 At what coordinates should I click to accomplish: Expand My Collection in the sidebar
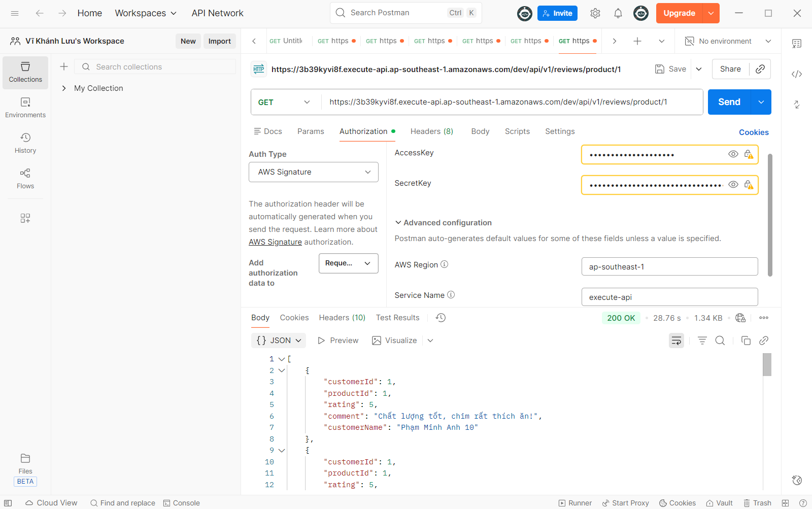(x=64, y=88)
